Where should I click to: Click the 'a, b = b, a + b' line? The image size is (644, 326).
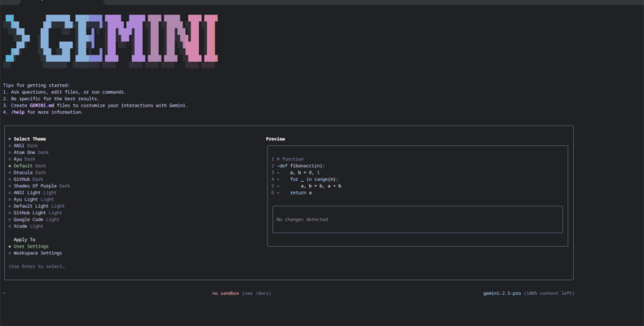[x=320, y=186]
